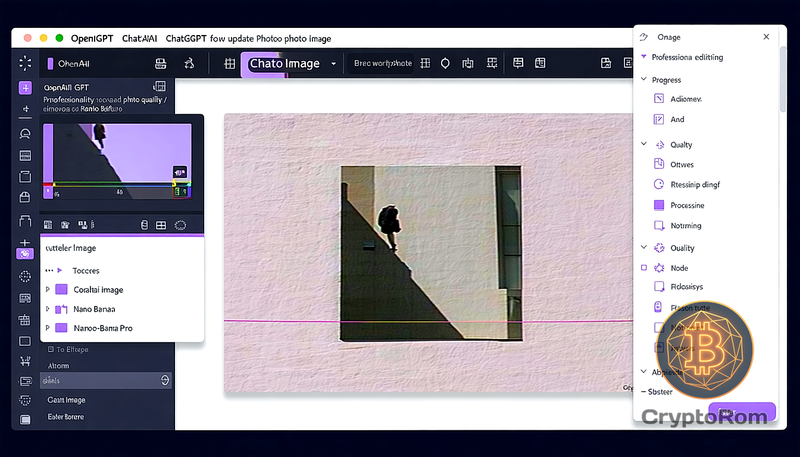The image size is (800, 457).
Task: Open the OpenIGPT title bar item
Action: point(92,38)
